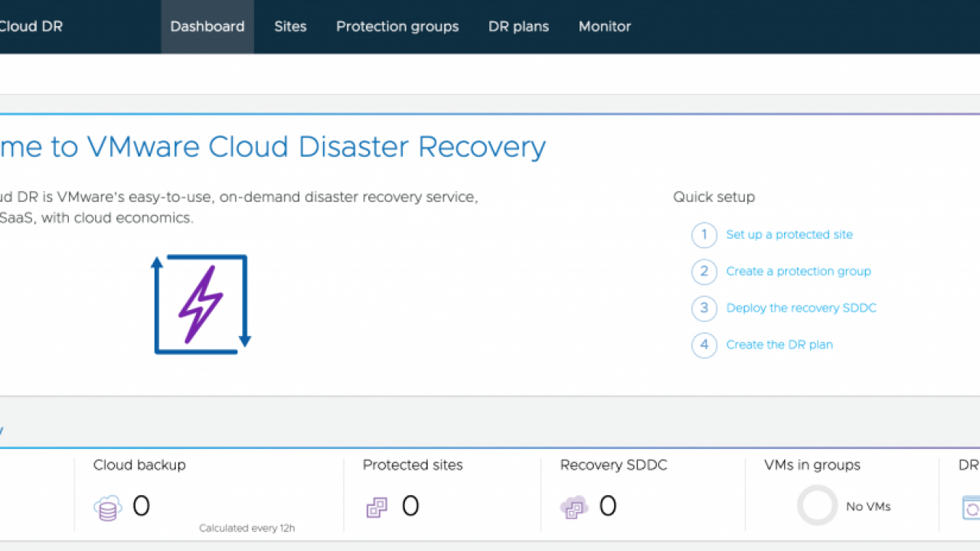
Task: Click the VMs in groups donut chart
Action: coord(817,506)
